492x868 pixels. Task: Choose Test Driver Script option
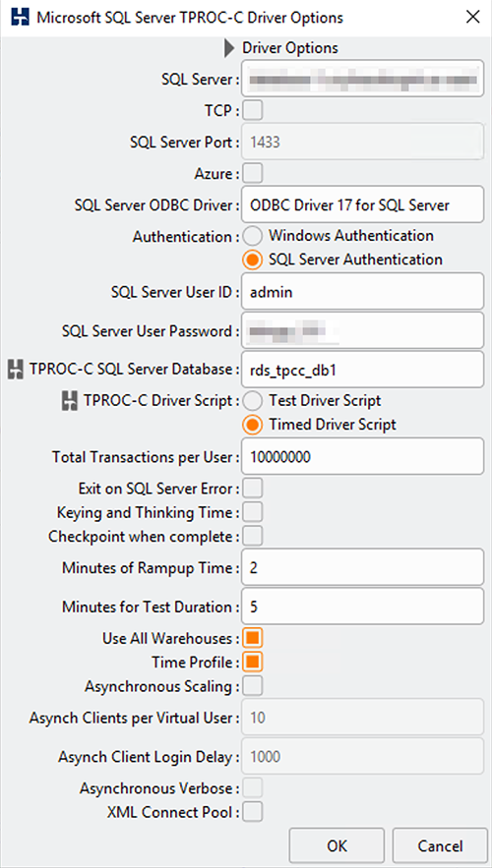tap(252, 401)
